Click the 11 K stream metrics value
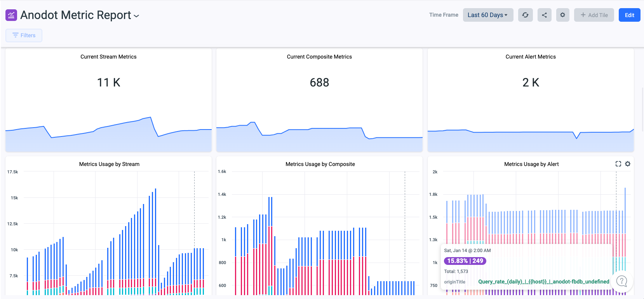The width and height of the screenshot is (644, 299). (108, 82)
